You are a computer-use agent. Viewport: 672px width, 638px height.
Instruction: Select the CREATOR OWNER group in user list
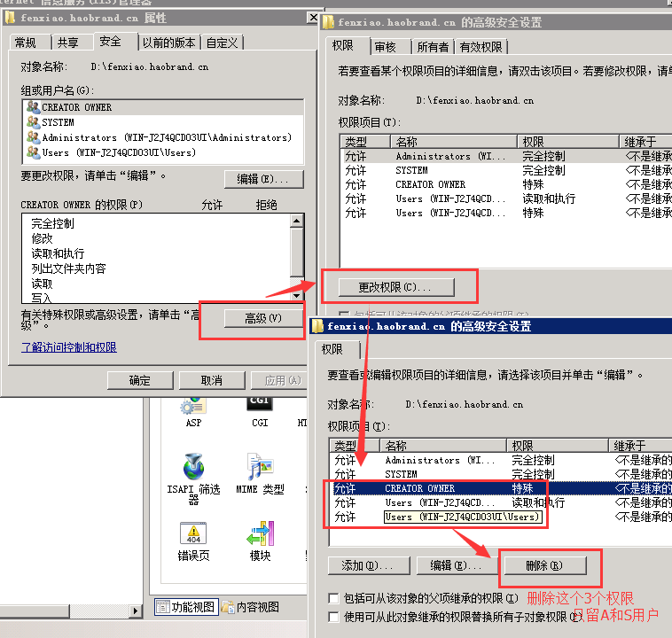[163, 107]
